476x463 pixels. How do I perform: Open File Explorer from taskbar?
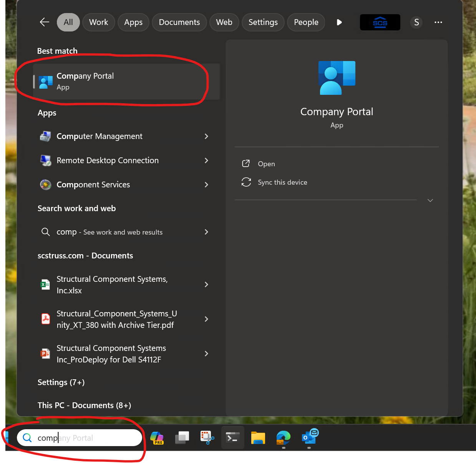258,438
